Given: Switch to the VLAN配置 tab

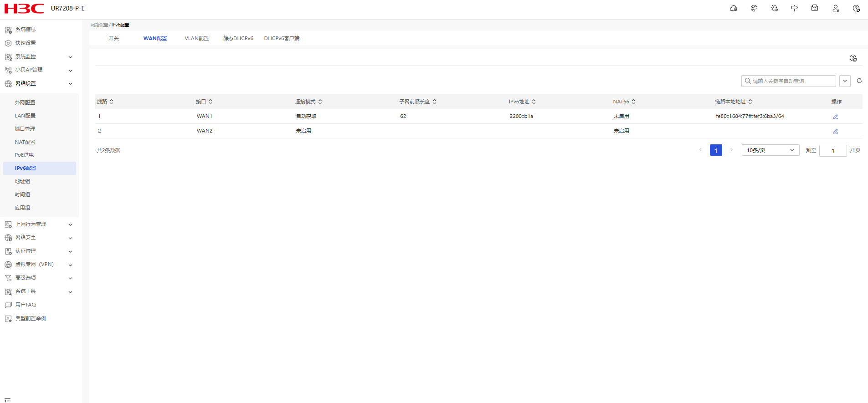Looking at the screenshot, I should pyautogui.click(x=196, y=38).
